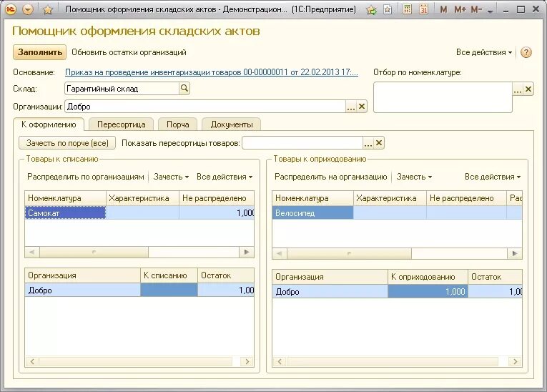The height and width of the screenshot is (392, 547).
Task: Click the ellipsis button in Организации field
Action: (351, 107)
